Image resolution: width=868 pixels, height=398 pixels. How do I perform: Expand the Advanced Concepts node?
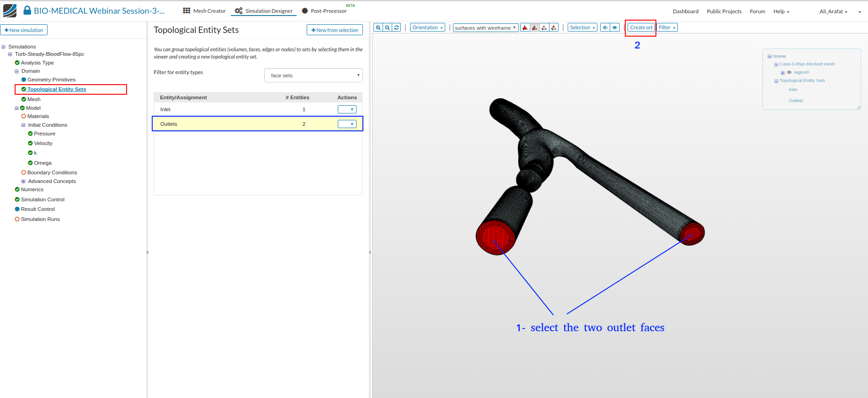(x=23, y=181)
